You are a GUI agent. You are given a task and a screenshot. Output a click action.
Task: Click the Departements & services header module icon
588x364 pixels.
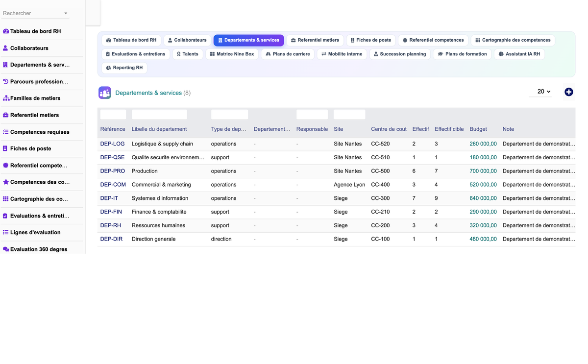(105, 93)
